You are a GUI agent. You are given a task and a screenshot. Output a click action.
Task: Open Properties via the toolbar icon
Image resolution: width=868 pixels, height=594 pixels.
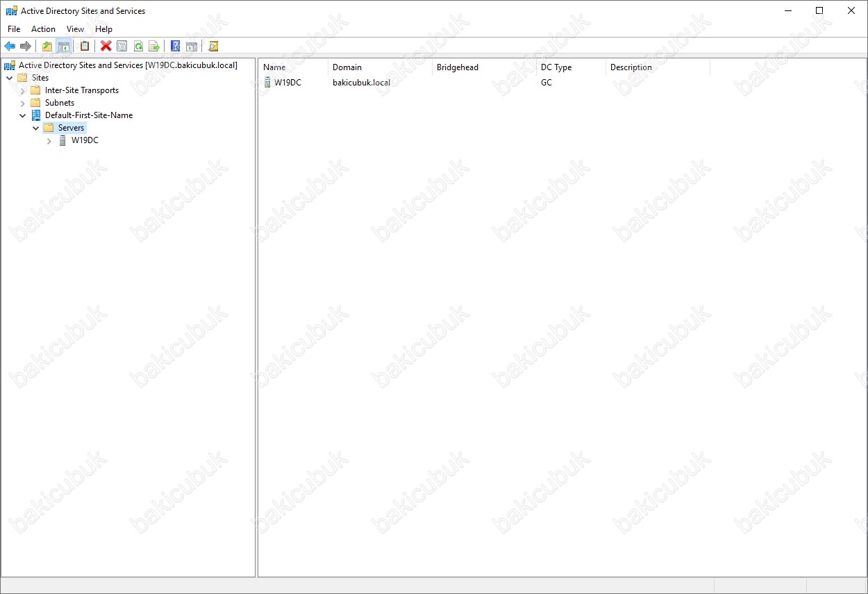122,47
